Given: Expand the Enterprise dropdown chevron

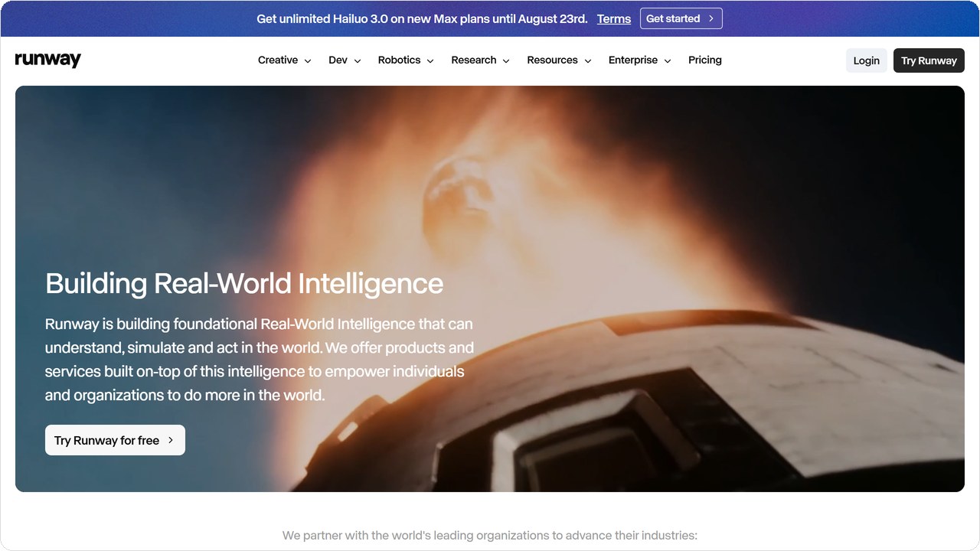Looking at the screenshot, I should pos(668,61).
